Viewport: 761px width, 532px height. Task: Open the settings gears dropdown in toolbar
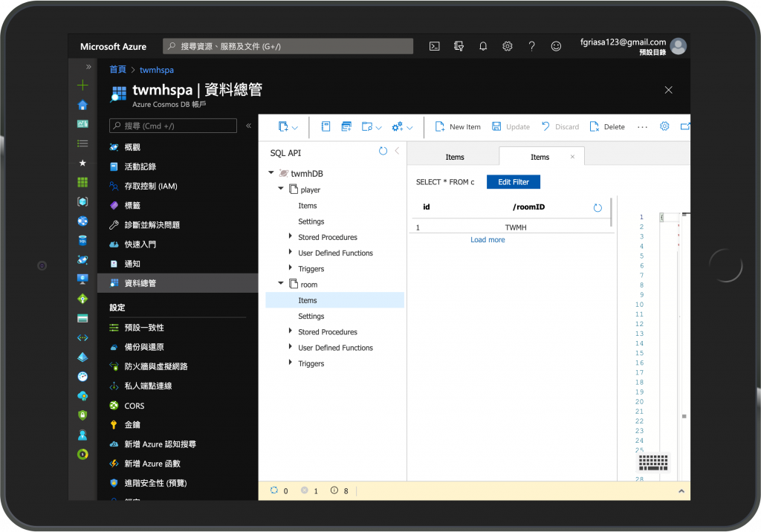402,127
